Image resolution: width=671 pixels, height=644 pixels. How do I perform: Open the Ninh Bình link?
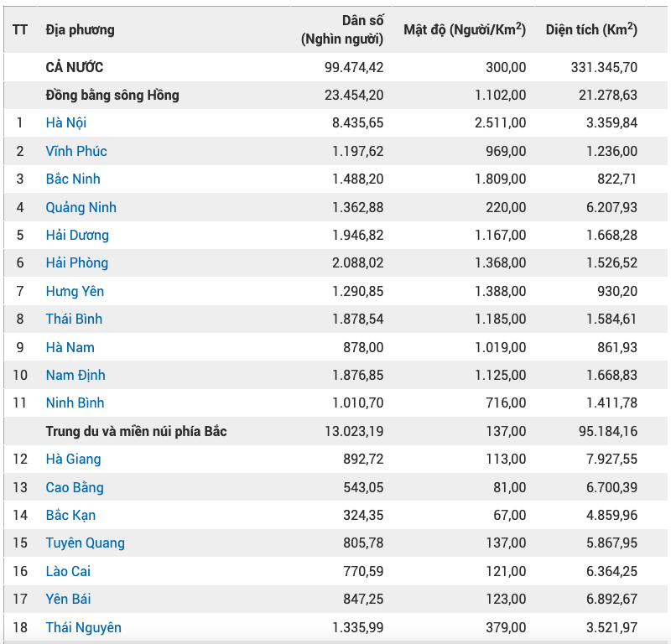(75, 402)
